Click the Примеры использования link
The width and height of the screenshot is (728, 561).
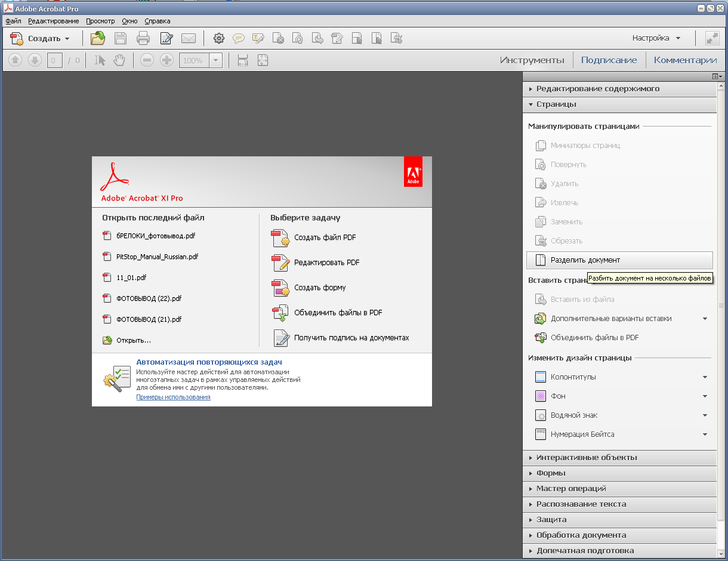point(173,397)
